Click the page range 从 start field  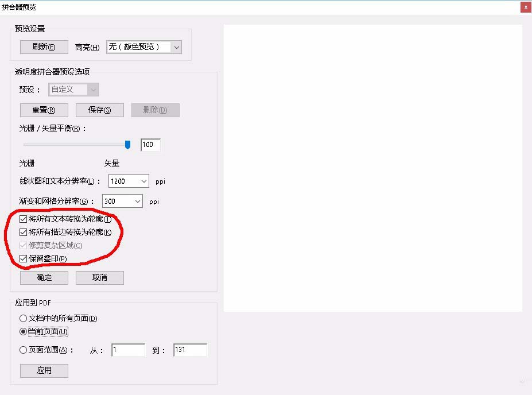click(x=128, y=350)
